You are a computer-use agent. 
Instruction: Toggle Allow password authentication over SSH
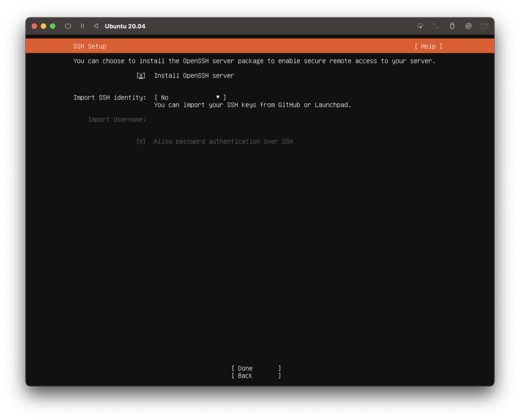point(141,142)
